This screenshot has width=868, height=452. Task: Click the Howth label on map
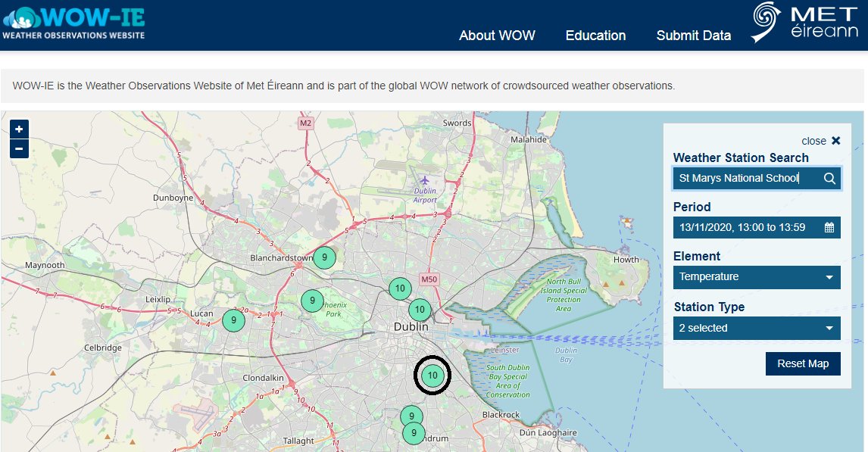point(626,260)
